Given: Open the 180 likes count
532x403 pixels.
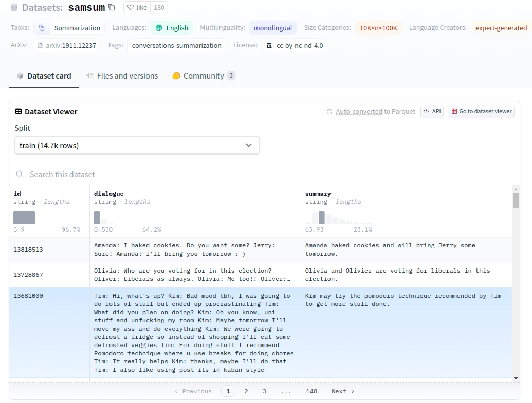Looking at the screenshot, I should click(159, 7).
